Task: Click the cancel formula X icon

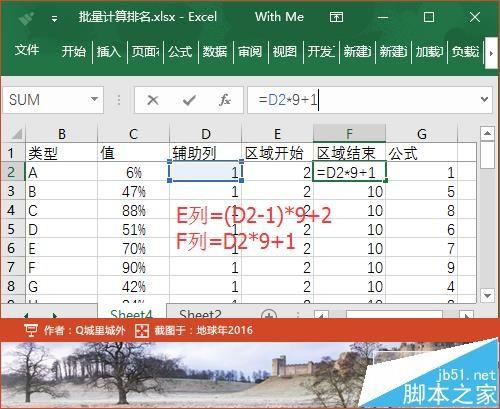Action: [153, 100]
